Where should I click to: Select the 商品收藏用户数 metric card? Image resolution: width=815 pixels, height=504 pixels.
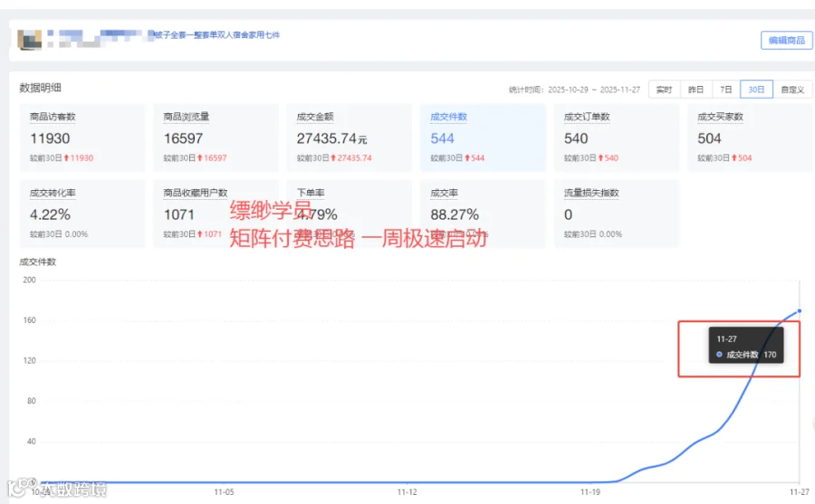point(216,214)
